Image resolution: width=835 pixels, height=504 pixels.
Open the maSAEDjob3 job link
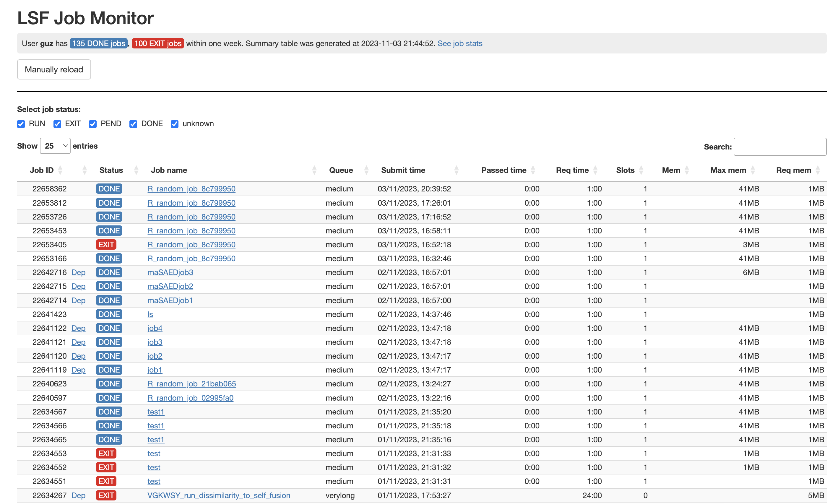(170, 272)
